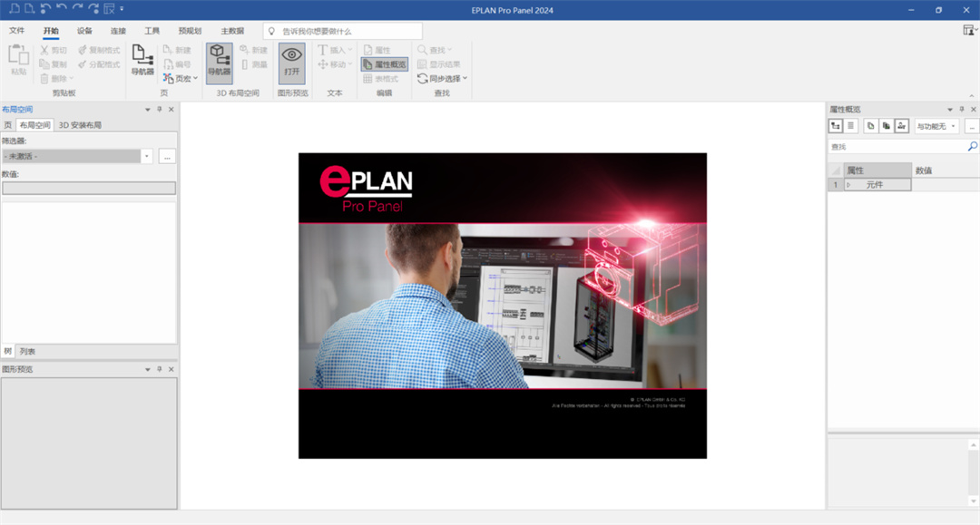Click the 属性 column header
980x525 pixels.
tap(877, 170)
